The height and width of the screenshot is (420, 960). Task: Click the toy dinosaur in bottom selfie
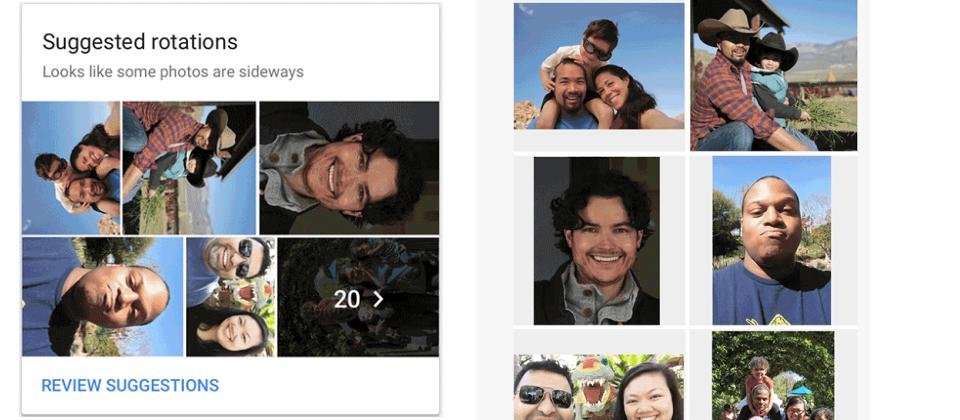593,384
